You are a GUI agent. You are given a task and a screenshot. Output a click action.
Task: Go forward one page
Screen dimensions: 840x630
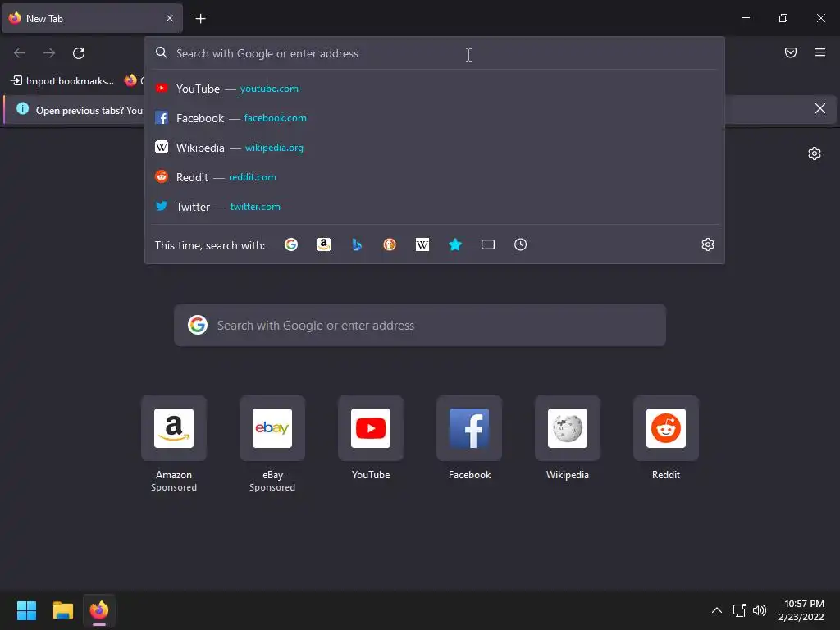[x=49, y=53]
